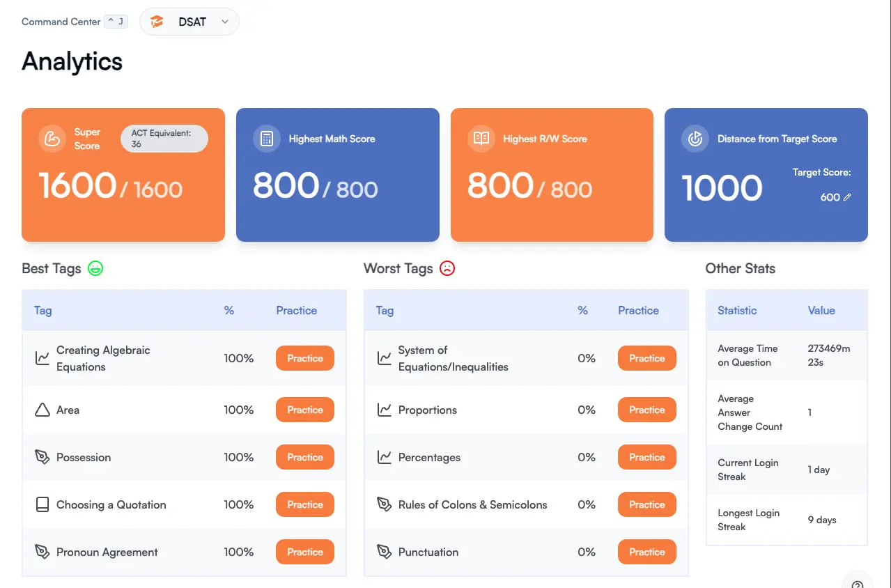Click the target icon on Distance from Target card

(x=695, y=139)
